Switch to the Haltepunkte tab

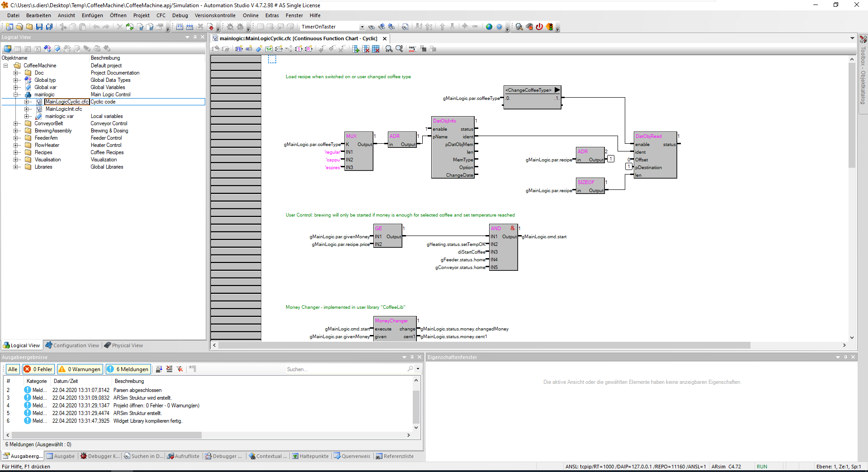point(310,456)
